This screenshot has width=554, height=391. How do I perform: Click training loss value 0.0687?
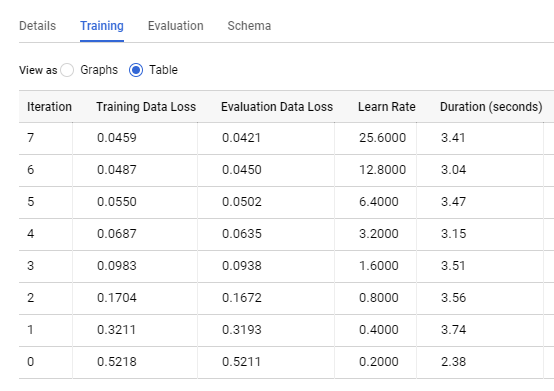point(117,233)
